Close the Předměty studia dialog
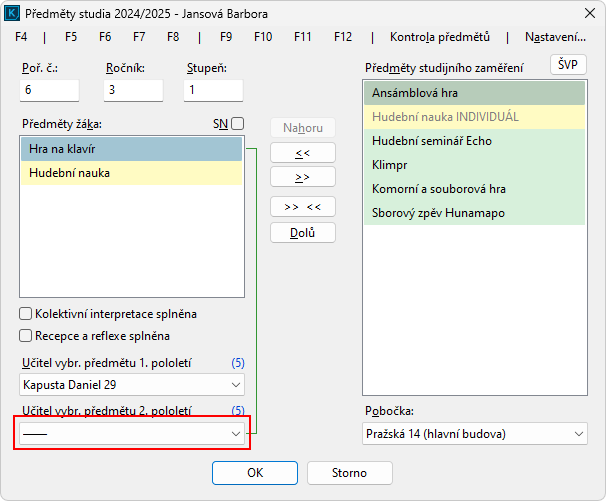This screenshot has height=501, width=606. (582, 12)
